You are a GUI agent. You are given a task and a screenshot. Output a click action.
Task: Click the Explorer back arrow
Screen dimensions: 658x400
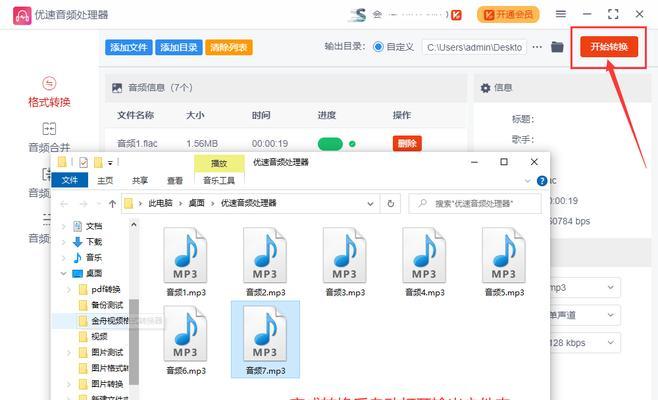(x=64, y=204)
